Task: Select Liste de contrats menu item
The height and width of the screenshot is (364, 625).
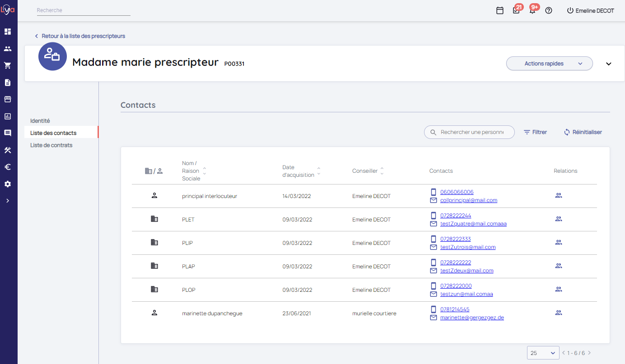Action: tap(51, 145)
